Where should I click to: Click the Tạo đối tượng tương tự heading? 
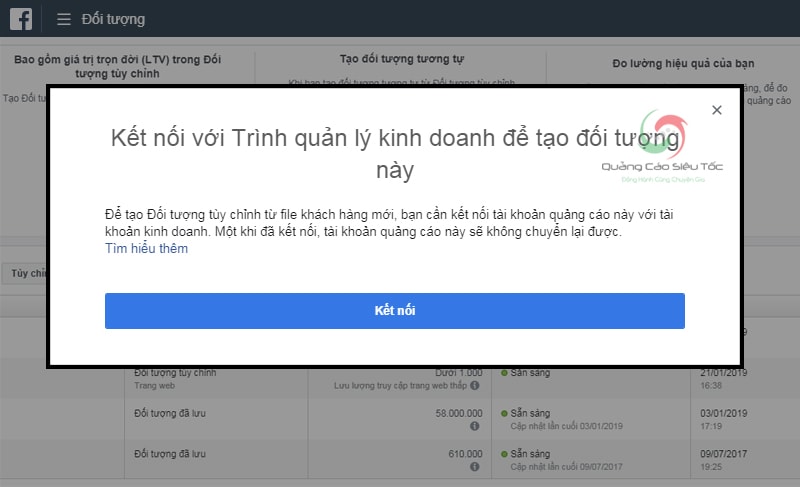click(x=402, y=59)
